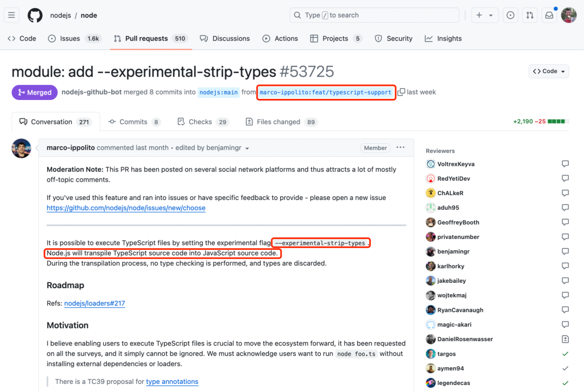The height and width of the screenshot is (392, 584).
Task: View ChALkeR's review comment icon
Action: (x=565, y=193)
